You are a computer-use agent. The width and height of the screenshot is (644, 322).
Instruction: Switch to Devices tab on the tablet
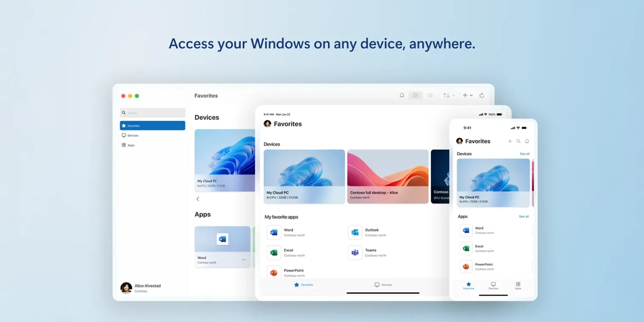point(383,284)
